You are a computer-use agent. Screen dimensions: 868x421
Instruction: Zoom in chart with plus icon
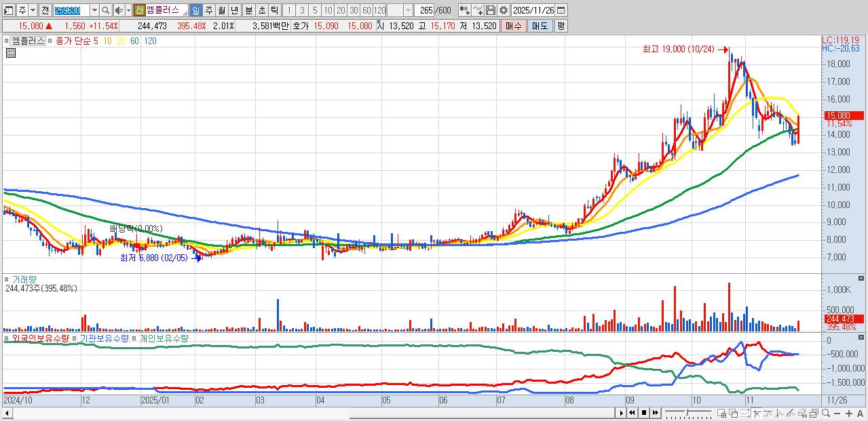pos(848,413)
